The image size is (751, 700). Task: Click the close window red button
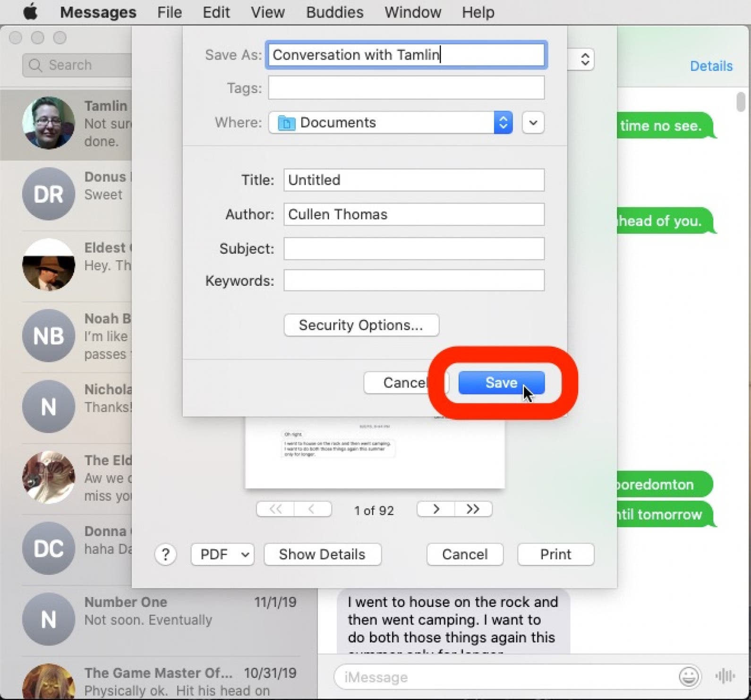pyautogui.click(x=16, y=37)
